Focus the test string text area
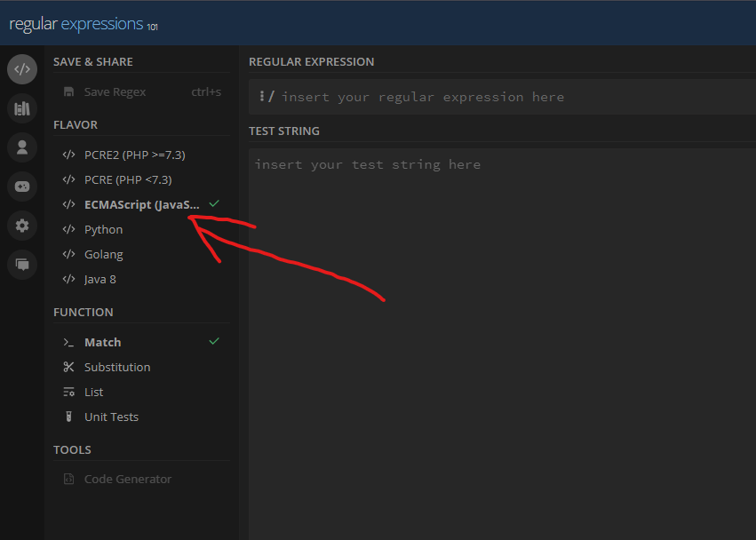Image resolution: width=756 pixels, height=540 pixels. (x=503, y=345)
